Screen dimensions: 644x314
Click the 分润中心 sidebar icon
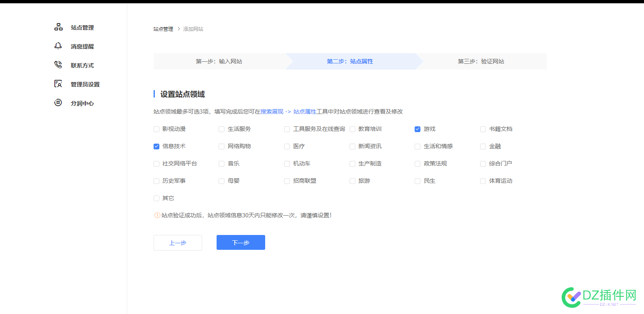[58, 103]
